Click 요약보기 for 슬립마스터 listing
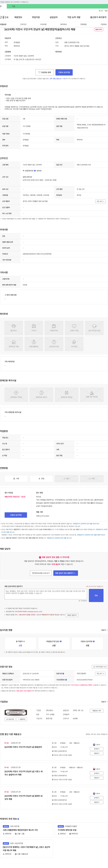This screenshot has height=868, width=108. click(x=97, y=773)
